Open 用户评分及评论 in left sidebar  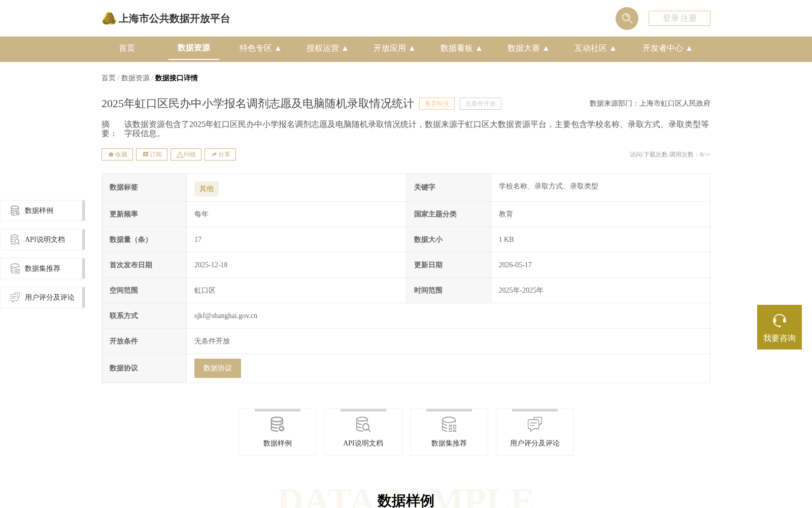[43, 298]
